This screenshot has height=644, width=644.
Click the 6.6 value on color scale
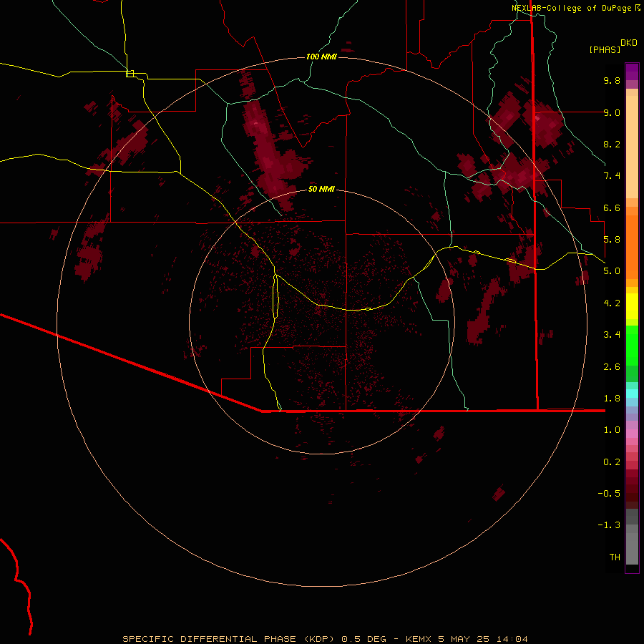click(x=612, y=208)
